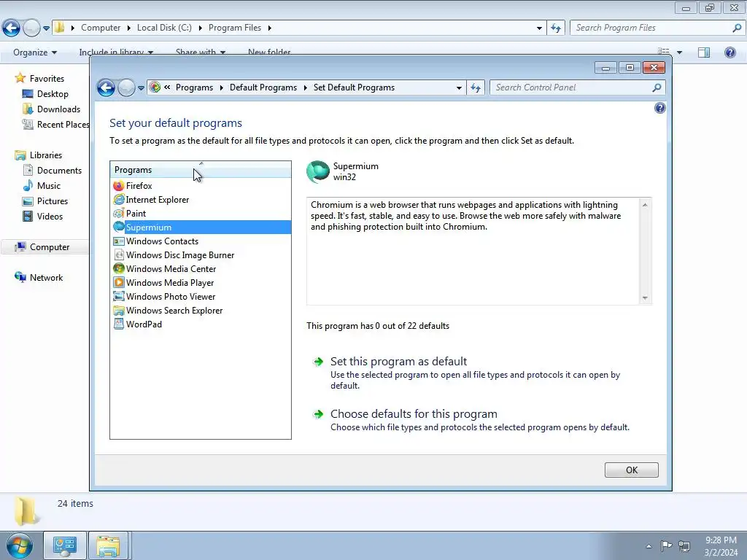Open Action Center flag in tray
The image size is (747, 560).
click(667, 545)
